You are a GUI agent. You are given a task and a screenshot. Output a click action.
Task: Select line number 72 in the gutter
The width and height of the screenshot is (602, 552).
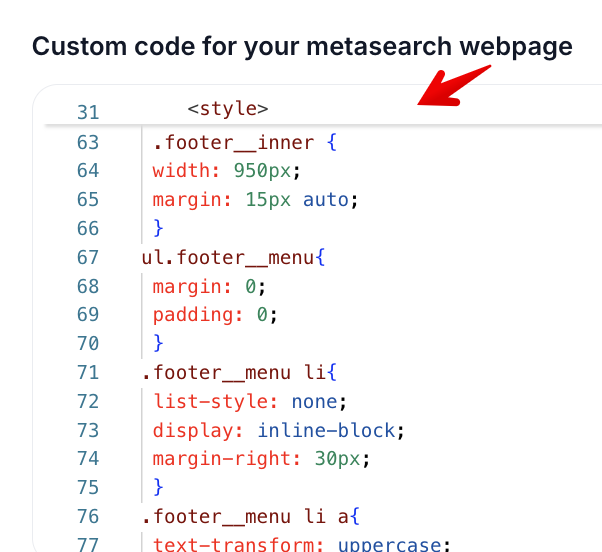click(x=88, y=402)
